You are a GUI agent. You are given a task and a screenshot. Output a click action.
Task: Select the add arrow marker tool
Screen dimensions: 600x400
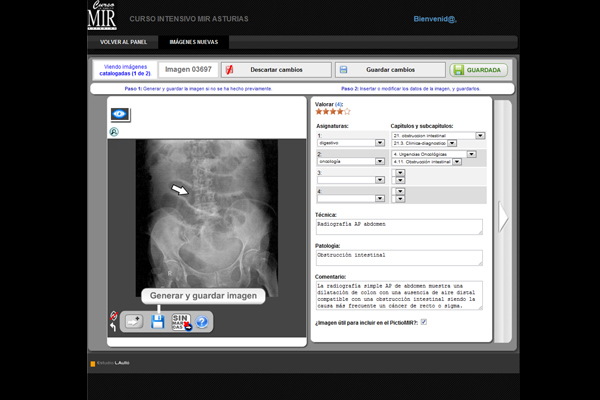[x=134, y=322]
